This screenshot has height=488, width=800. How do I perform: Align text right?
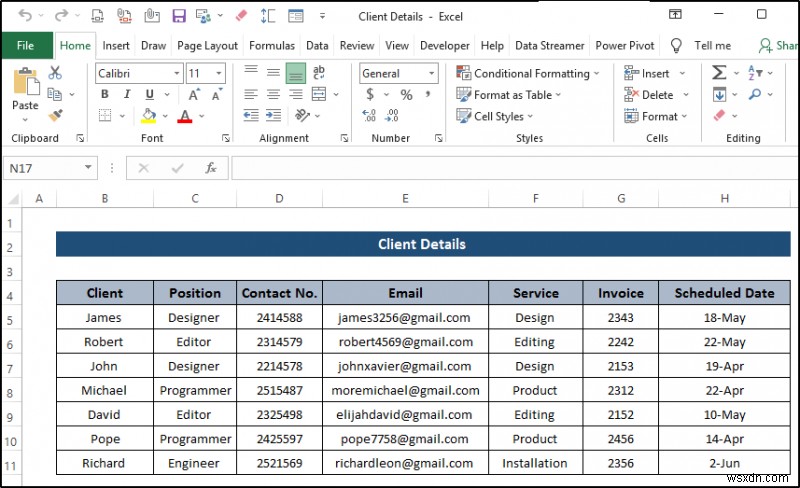295,94
